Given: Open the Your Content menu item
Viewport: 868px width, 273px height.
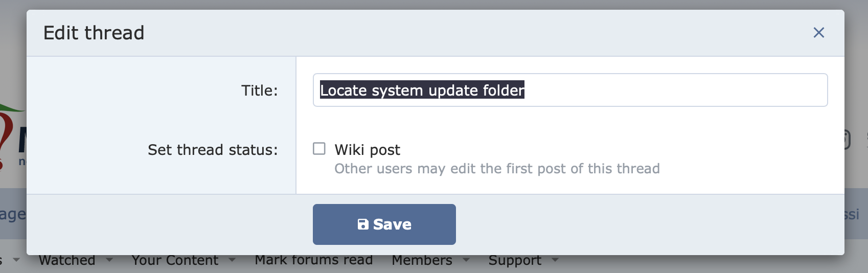Looking at the screenshot, I should pos(175,260).
